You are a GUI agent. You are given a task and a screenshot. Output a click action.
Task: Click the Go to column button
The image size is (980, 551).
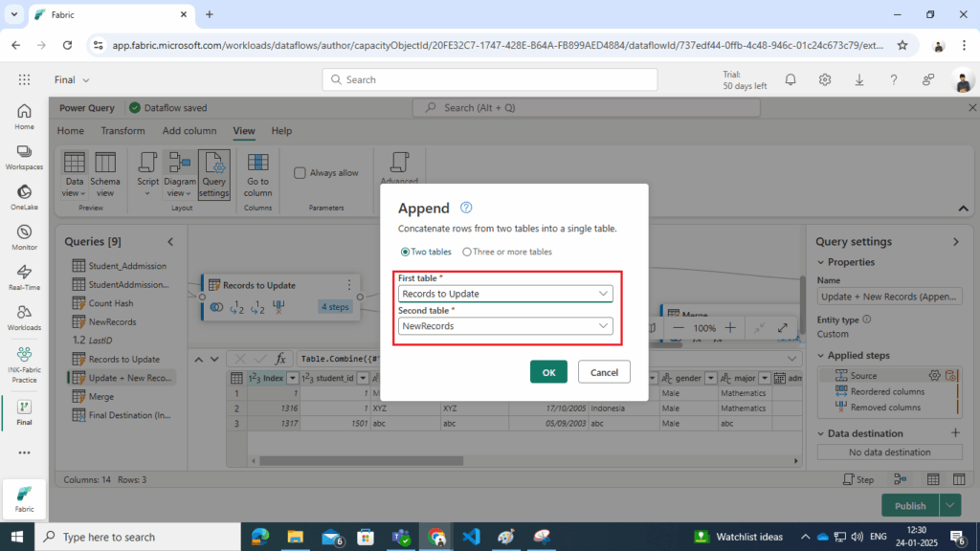tap(257, 174)
